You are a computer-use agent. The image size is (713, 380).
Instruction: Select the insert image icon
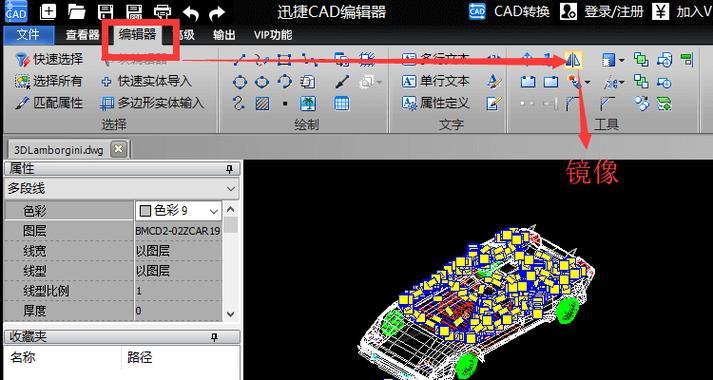click(308, 104)
